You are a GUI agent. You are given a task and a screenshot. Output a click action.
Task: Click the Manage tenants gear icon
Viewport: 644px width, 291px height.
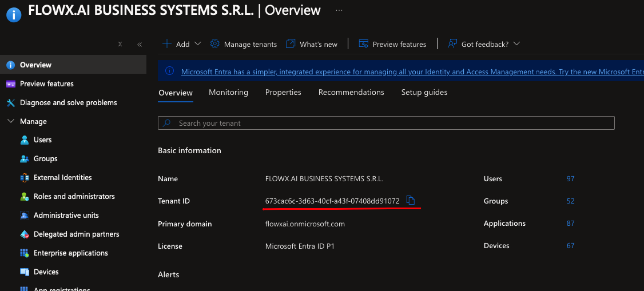(x=215, y=44)
